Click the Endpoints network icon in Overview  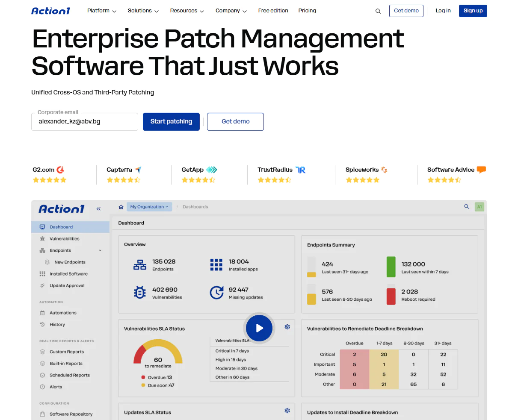140,265
